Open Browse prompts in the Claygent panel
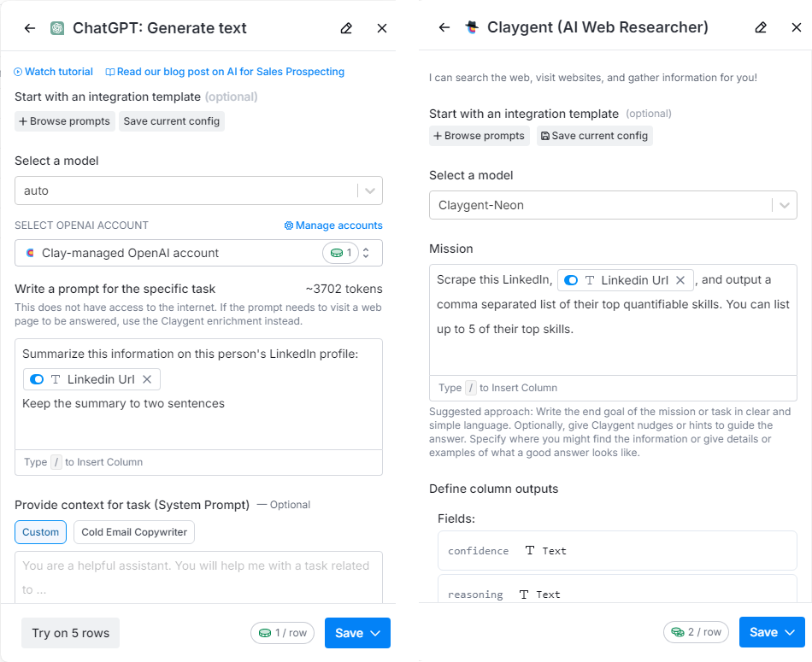This screenshot has height=662, width=812. [x=479, y=136]
